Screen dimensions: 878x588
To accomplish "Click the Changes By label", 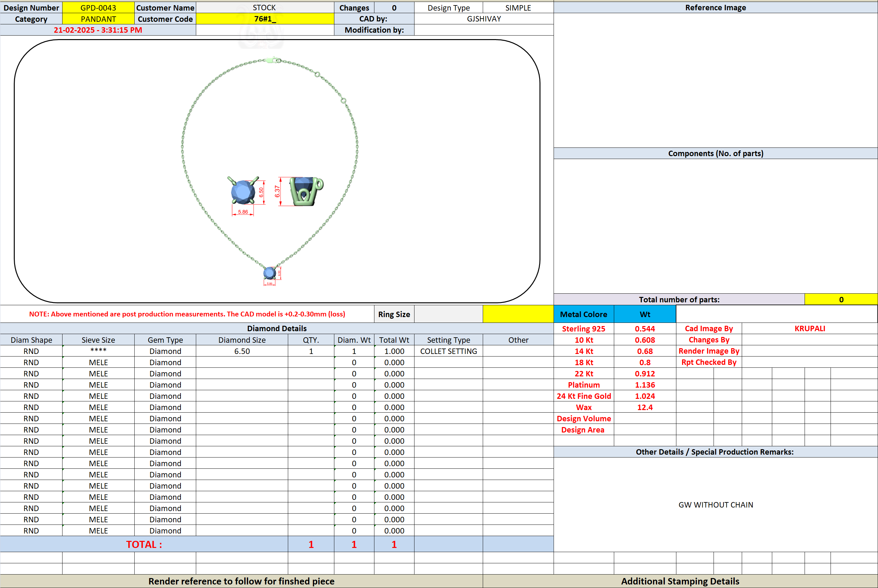I will 709,340.
